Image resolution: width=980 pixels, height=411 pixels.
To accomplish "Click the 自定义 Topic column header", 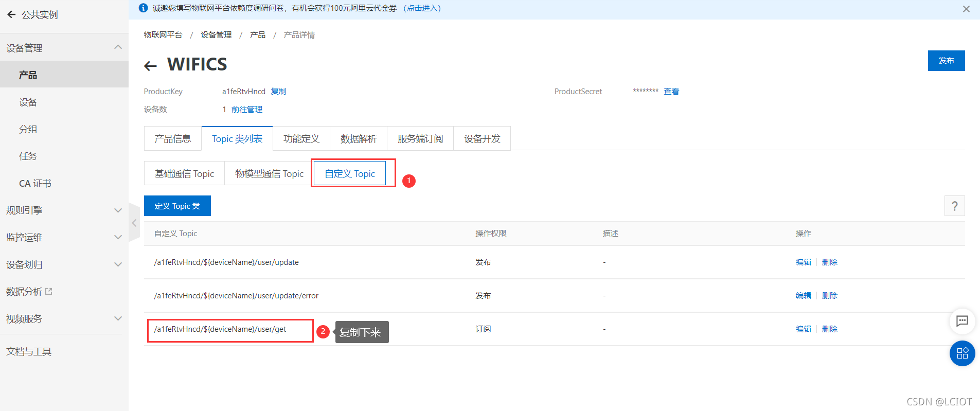I will [x=176, y=233].
